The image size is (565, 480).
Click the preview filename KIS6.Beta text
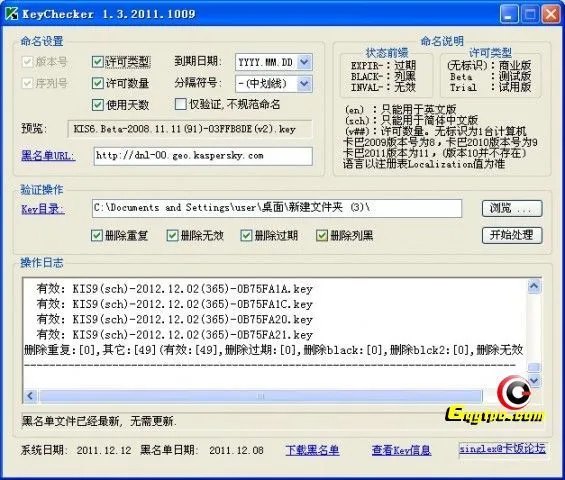(184, 129)
